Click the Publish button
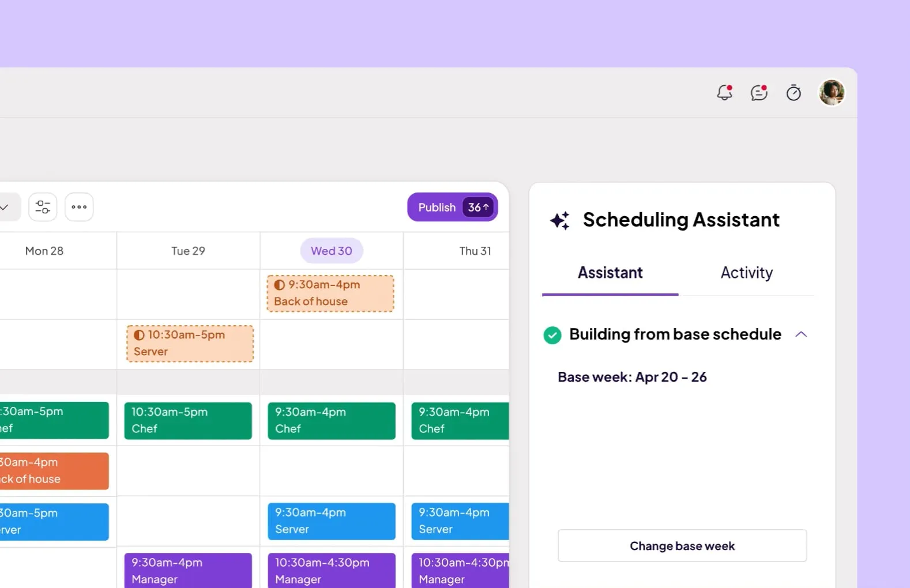Viewport: 910px width, 588px height. click(x=453, y=207)
